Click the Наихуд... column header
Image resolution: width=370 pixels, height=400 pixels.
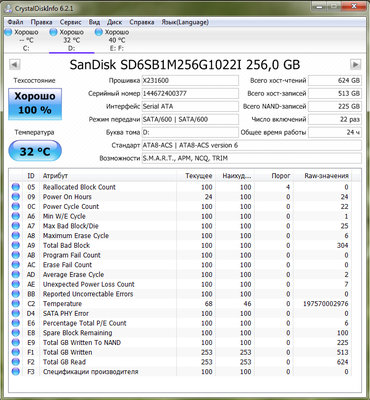[235, 176]
